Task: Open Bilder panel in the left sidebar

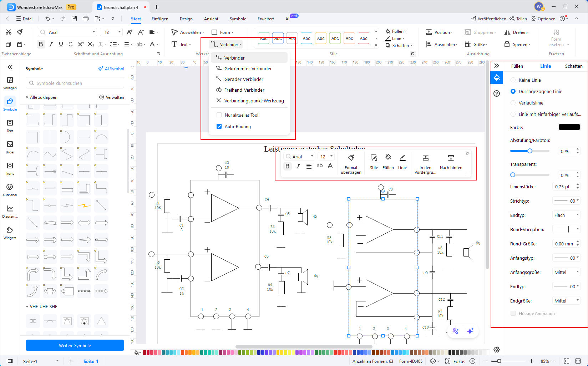Action: (10, 147)
